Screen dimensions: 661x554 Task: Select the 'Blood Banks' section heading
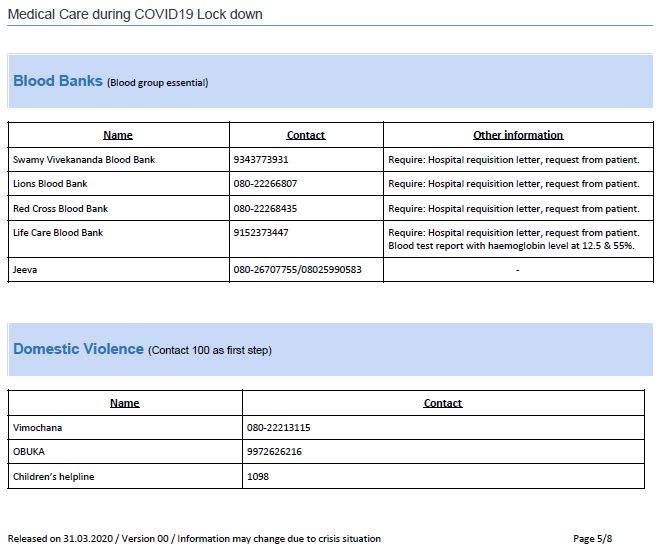[58, 81]
